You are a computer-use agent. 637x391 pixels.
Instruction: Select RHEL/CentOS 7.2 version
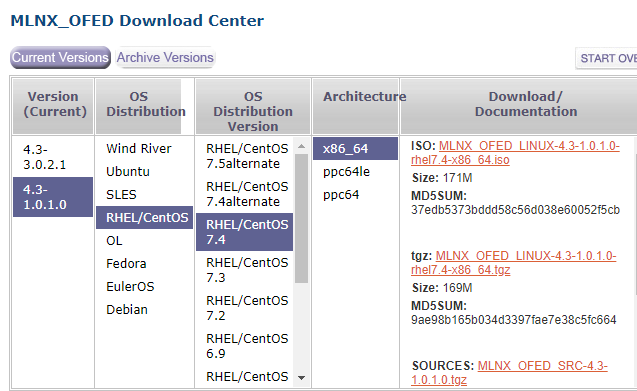click(x=245, y=308)
